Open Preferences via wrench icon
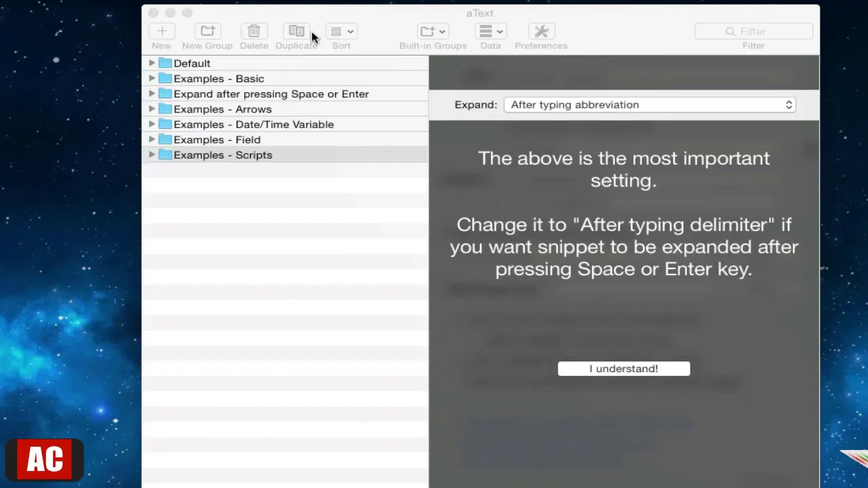The height and width of the screenshot is (488, 868). [541, 31]
